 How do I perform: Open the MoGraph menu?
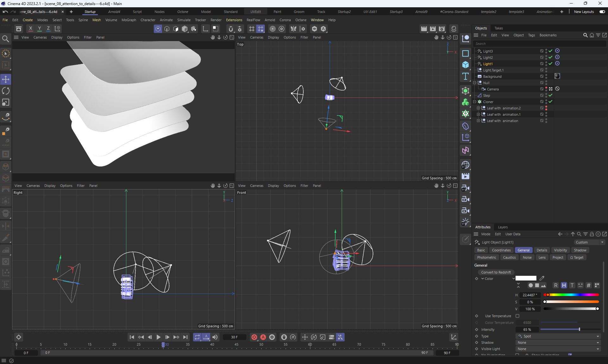[x=129, y=20]
